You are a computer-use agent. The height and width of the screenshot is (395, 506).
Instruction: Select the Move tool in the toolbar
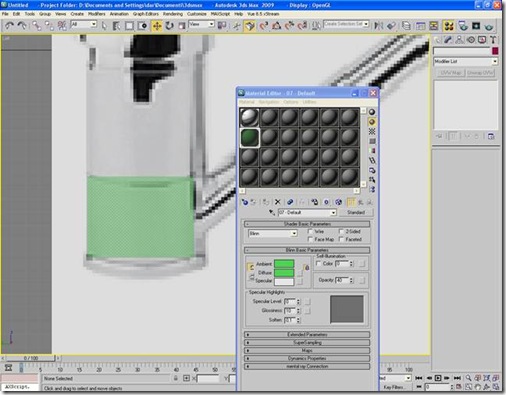(x=156, y=26)
